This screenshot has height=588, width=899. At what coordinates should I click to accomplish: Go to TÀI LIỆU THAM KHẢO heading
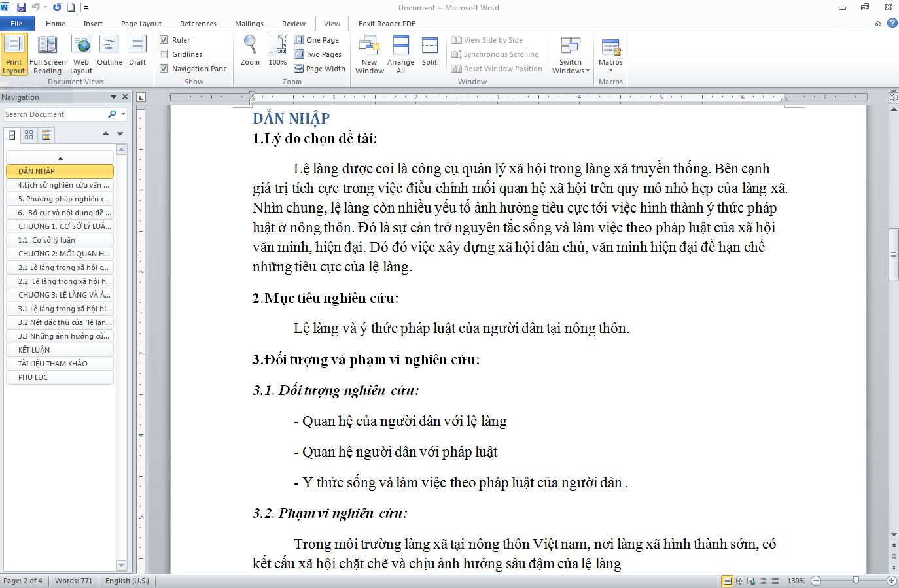pyautogui.click(x=60, y=364)
